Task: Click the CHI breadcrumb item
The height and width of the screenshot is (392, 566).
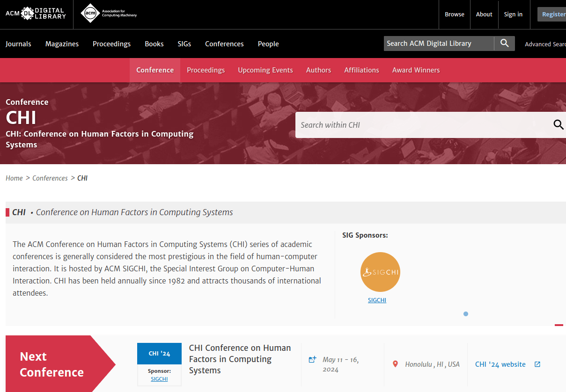Action: 82,178
